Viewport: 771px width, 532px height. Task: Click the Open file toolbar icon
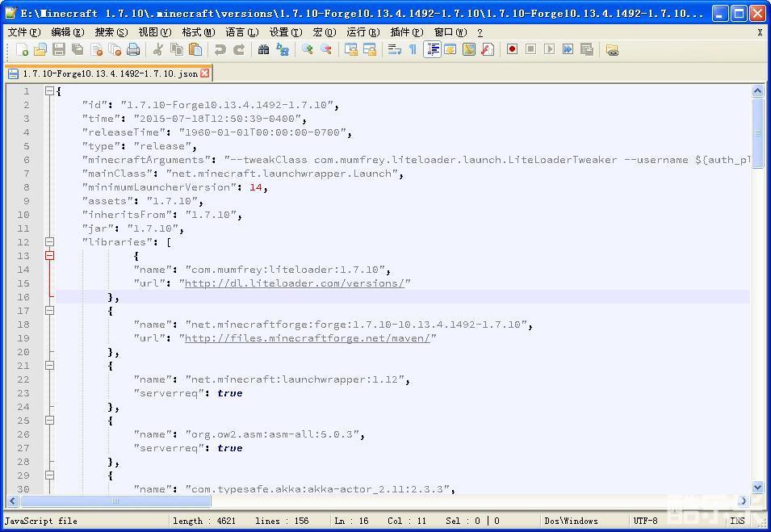[40, 50]
